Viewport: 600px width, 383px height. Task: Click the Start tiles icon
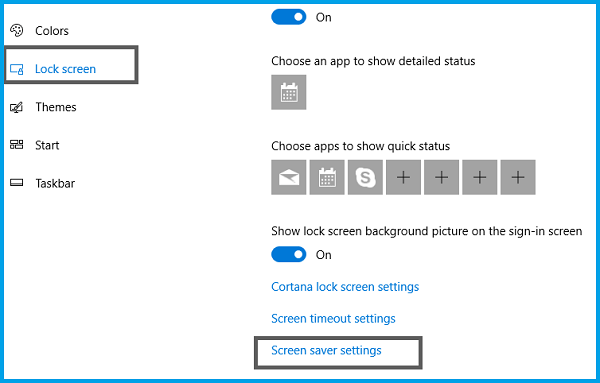[16, 145]
